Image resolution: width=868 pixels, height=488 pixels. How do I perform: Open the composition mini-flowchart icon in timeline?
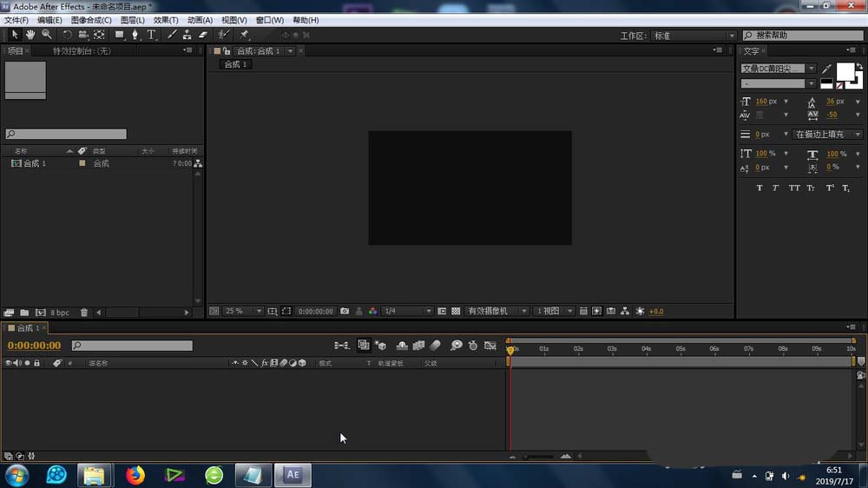pos(341,346)
